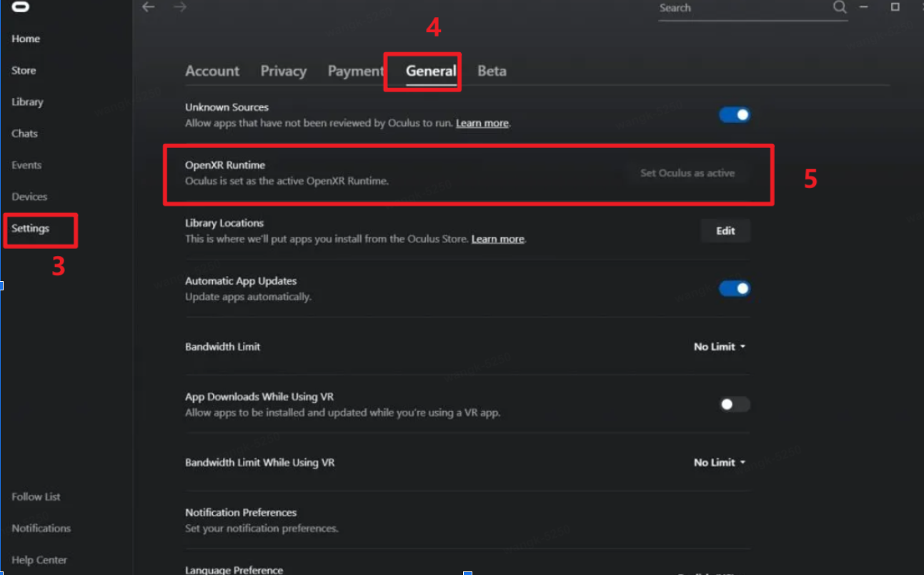Toggle the Unknown Sources switch
This screenshot has height=575, width=924.
coord(735,115)
